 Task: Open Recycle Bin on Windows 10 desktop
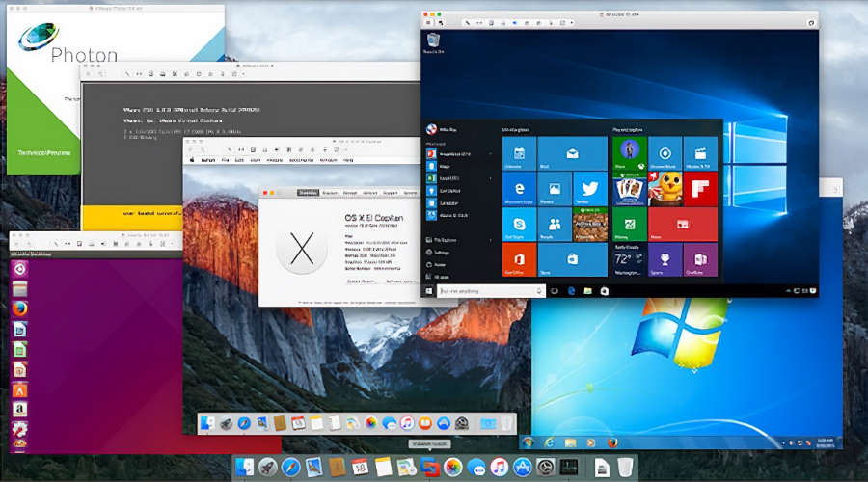point(433,42)
